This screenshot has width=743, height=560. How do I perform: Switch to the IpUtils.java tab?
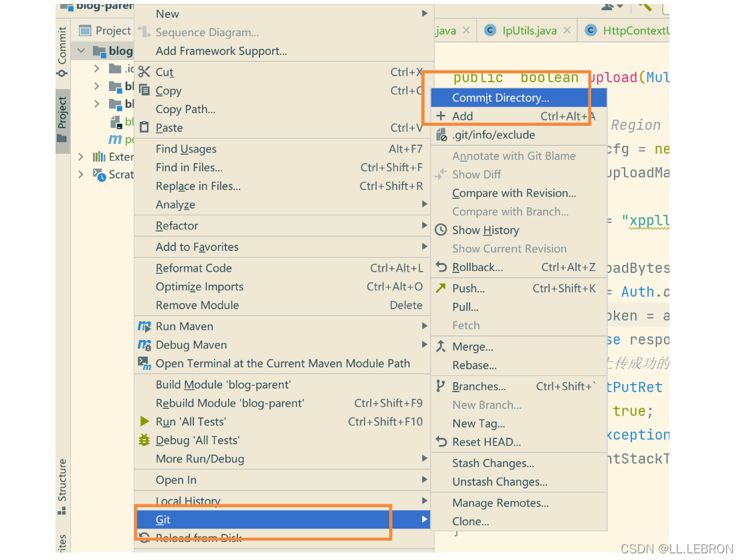pyautogui.click(x=528, y=30)
